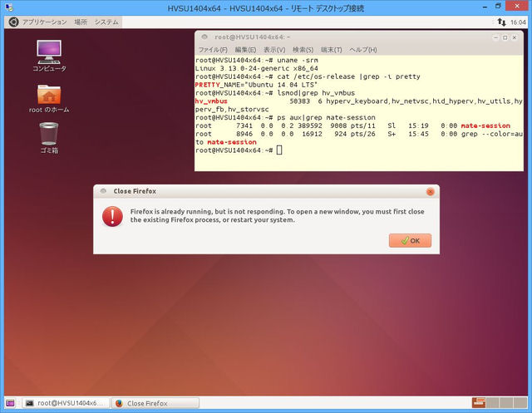Open terminal Help menu (ヘルプ)
Image resolution: width=532 pixels, height=413 pixels.
[363, 50]
